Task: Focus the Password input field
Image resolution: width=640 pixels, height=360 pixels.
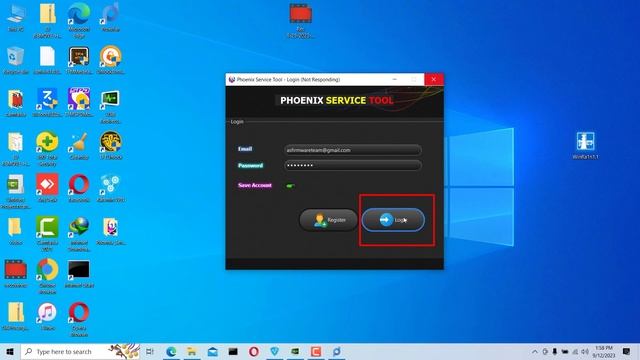Action: 353,165
